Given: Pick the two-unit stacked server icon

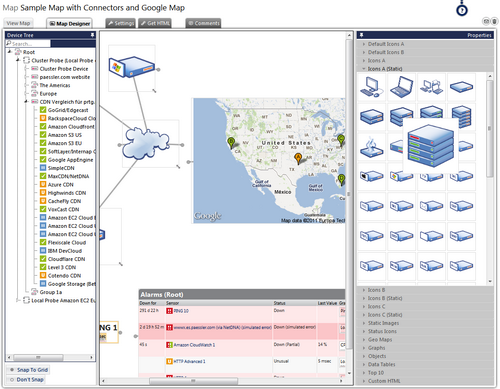Looking at the screenshot, I should (x=371, y=117).
